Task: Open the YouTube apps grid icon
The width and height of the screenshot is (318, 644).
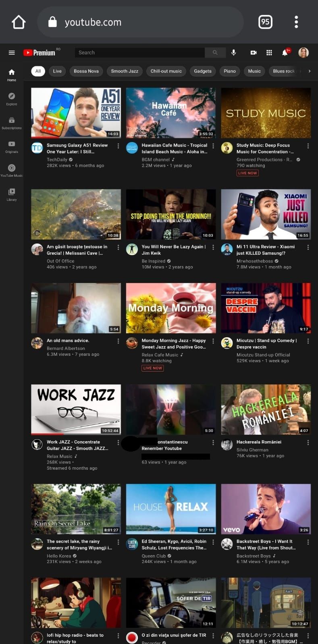Action: click(269, 53)
